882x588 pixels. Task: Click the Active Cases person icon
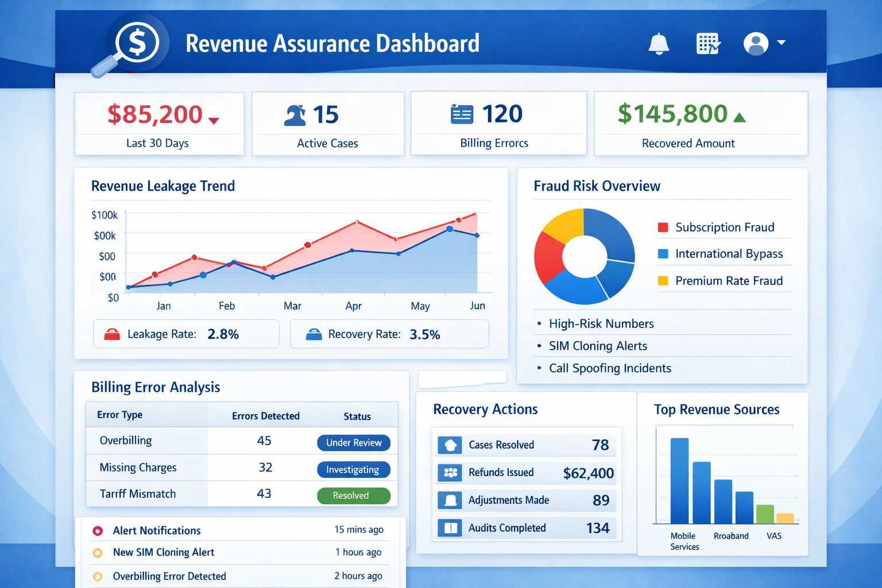(x=295, y=115)
